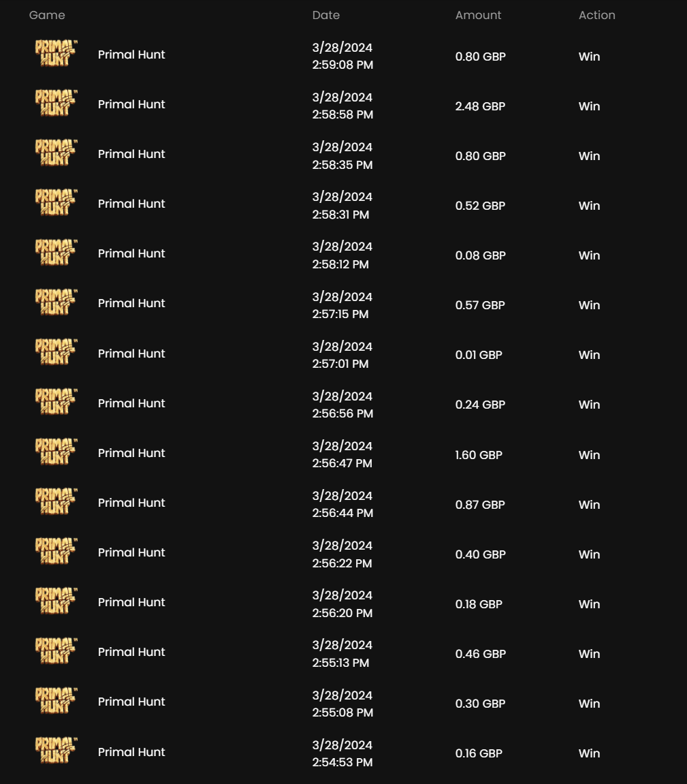Screen dimensions: 687x784
Task: Select the Action column header
Action: tap(596, 15)
